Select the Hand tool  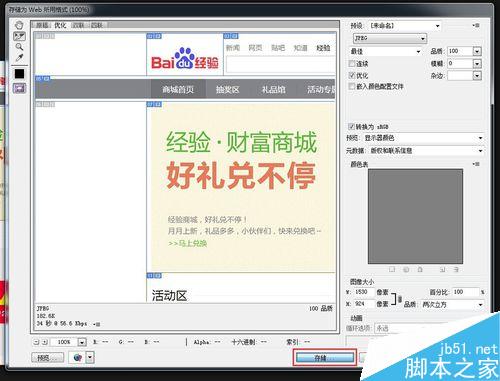tap(19, 25)
